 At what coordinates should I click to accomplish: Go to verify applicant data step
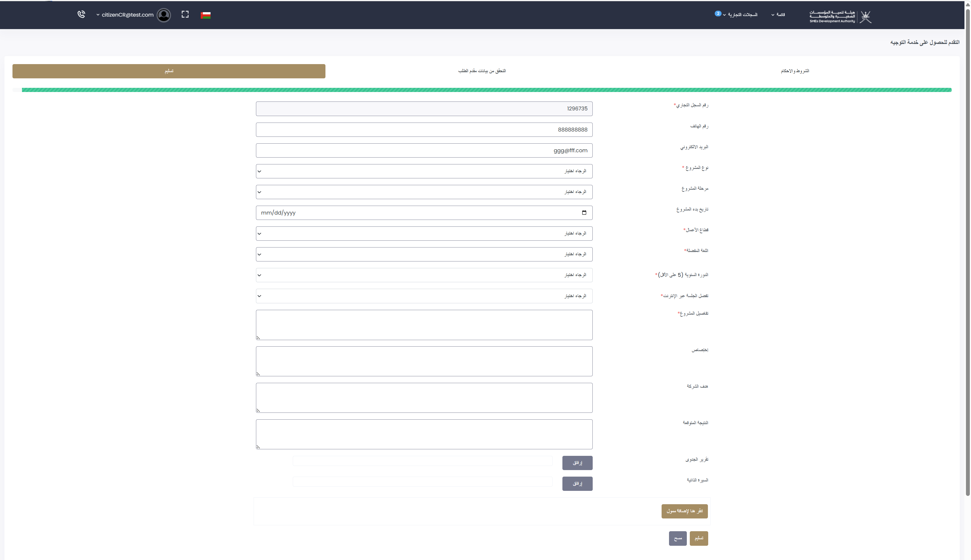[x=482, y=71]
